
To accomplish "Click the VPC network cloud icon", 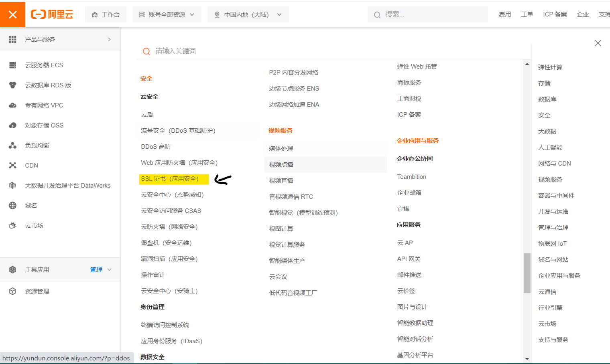I will coord(13,105).
